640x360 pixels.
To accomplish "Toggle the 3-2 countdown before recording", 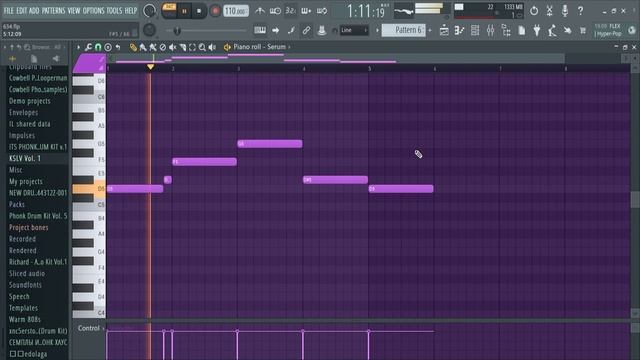I will (291, 11).
